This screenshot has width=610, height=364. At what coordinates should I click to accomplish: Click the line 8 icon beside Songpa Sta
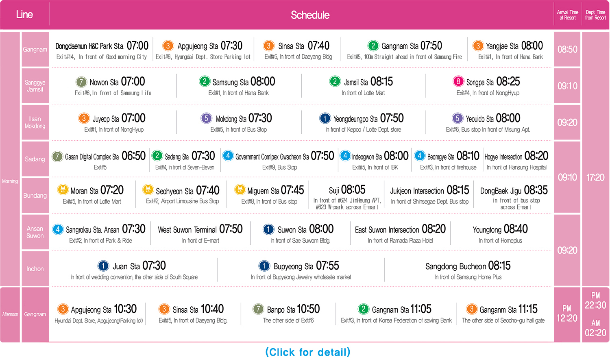click(458, 81)
